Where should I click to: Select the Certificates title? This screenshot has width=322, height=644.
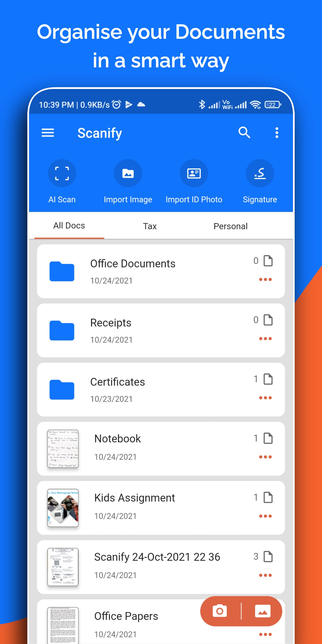point(118,382)
